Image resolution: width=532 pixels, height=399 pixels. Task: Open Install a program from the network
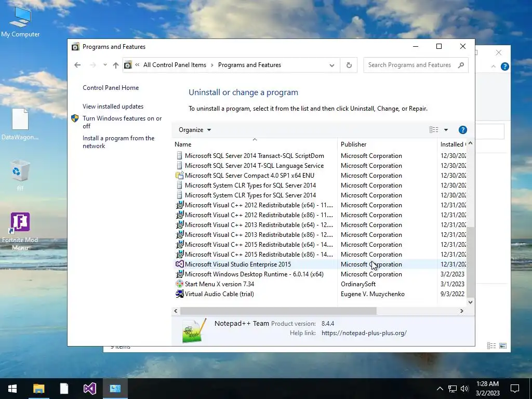point(118,142)
